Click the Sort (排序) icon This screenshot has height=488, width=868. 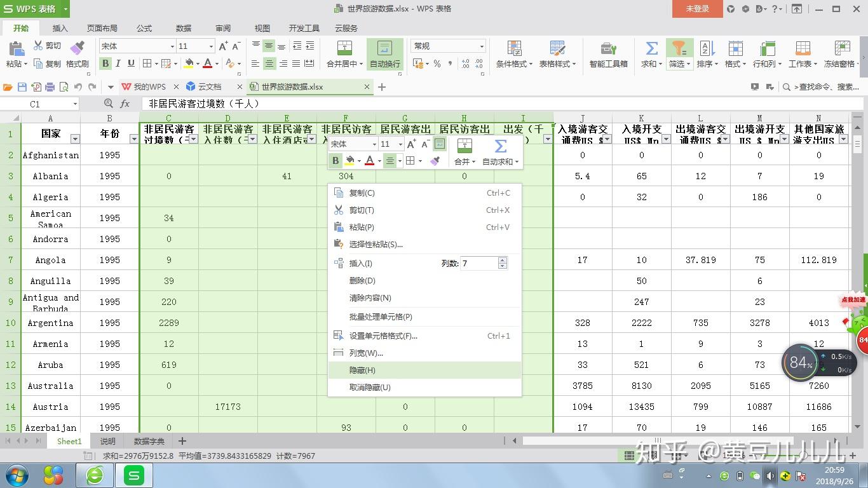click(x=706, y=48)
